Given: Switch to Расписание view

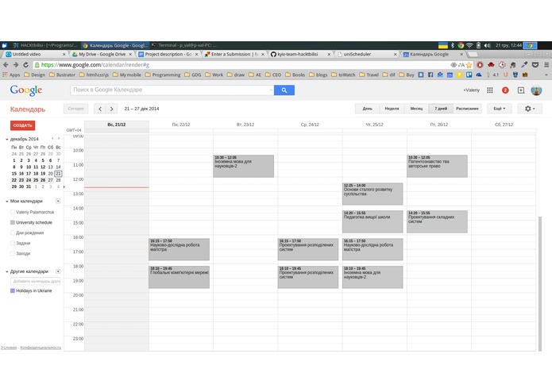Looking at the screenshot, I should click(467, 109).
